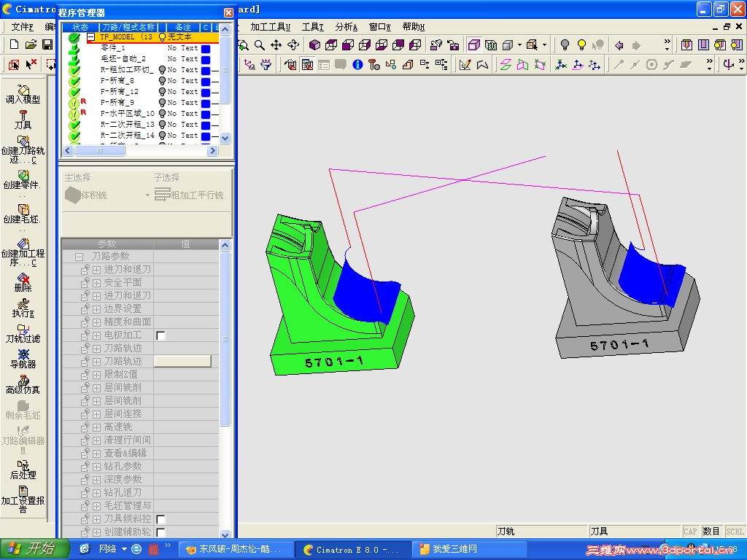Open the 导航器 navigator
This screenshot has height=560, width=747.
pyautogui.click(x=23, y=359)
